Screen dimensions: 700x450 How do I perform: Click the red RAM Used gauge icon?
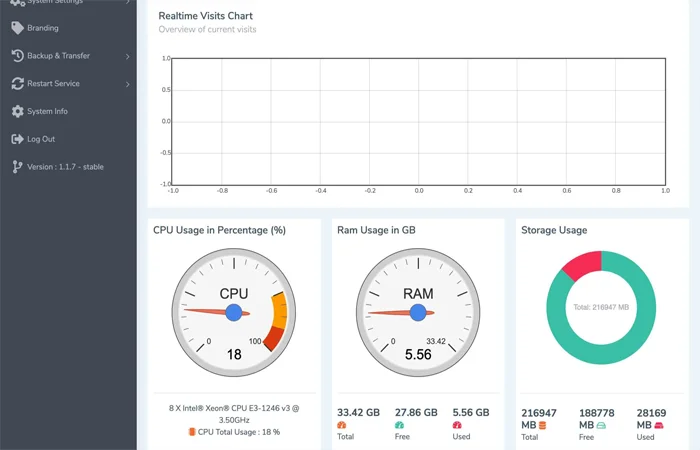(x=457, y=425)
